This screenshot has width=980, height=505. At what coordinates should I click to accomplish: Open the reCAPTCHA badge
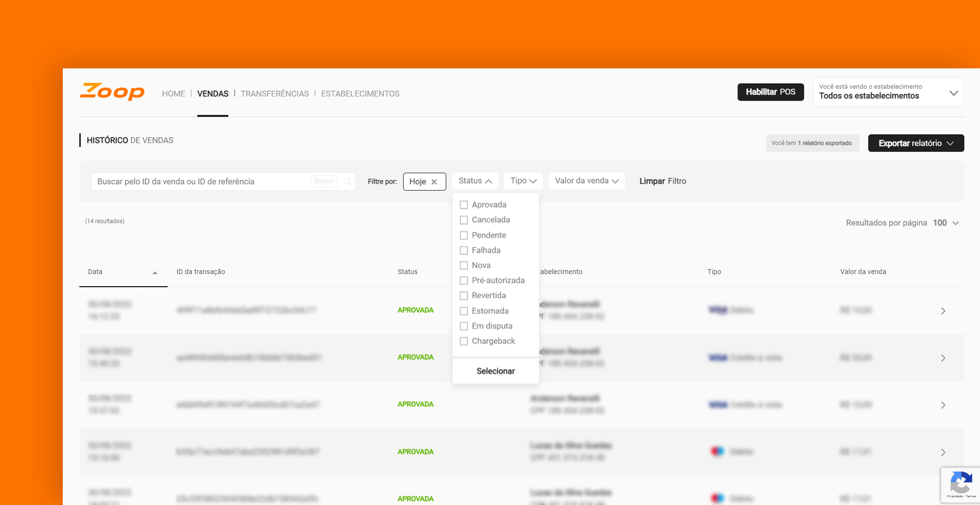pos(960,485)
